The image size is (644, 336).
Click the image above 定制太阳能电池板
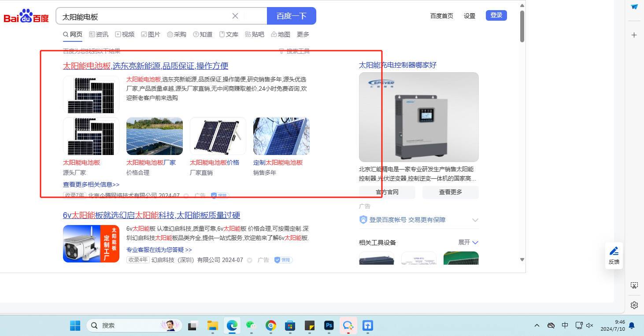pyautogui.click(x=281, y=136)
